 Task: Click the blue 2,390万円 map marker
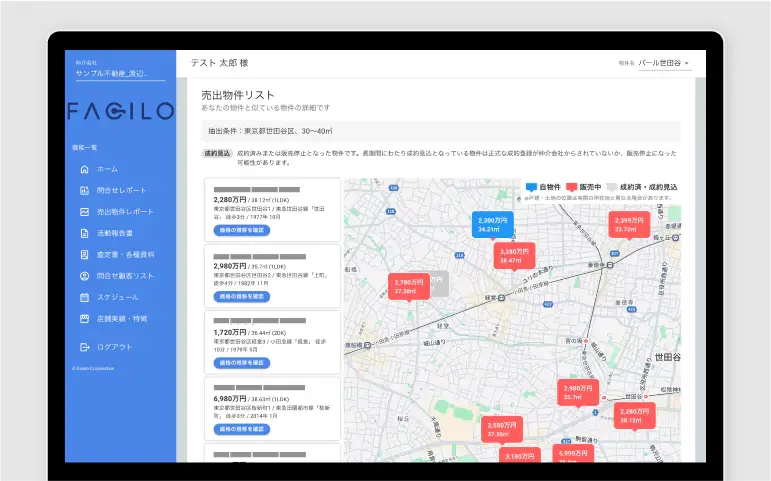click(x=492, y=225)
